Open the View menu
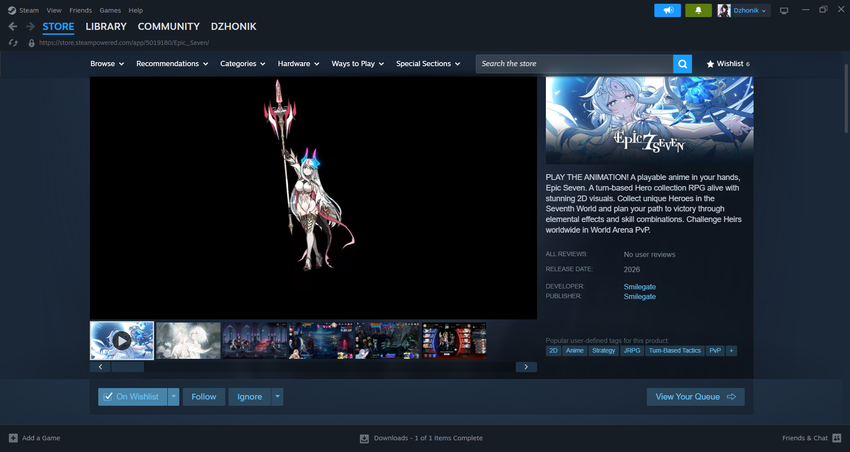The width and height of the screenshot is (850, 452). tap(54, 10)
